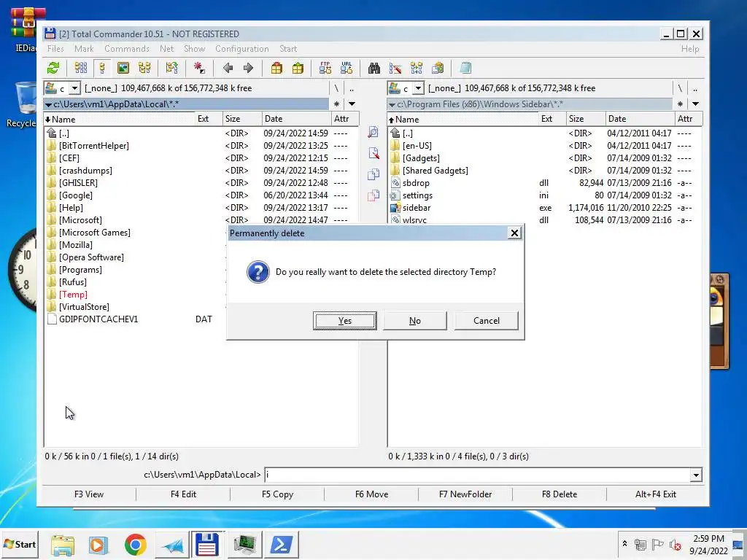
Task: Click the edit file icon between panels
Action: pyautogui.click(x=373, y=153)
